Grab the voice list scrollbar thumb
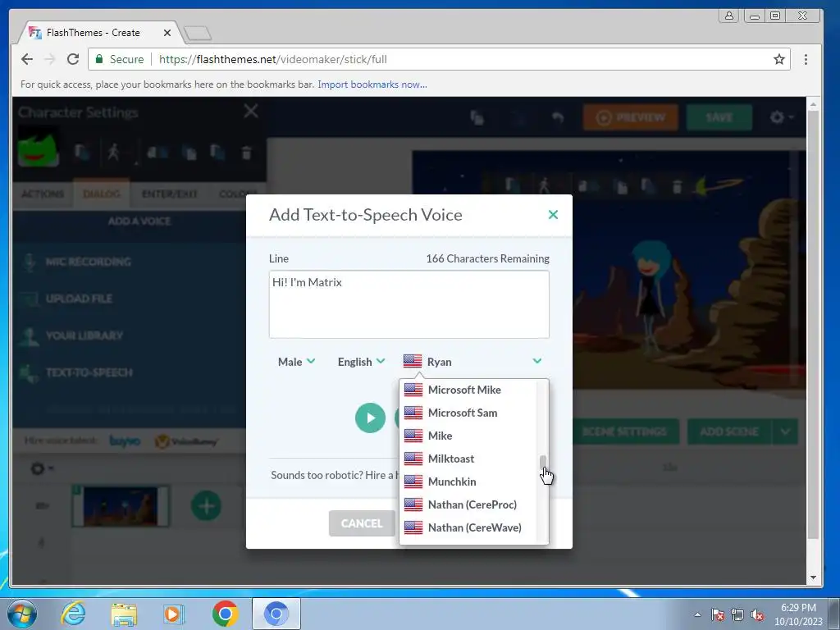Viewport: 840px width, 630px height. [x=543, y=463]
